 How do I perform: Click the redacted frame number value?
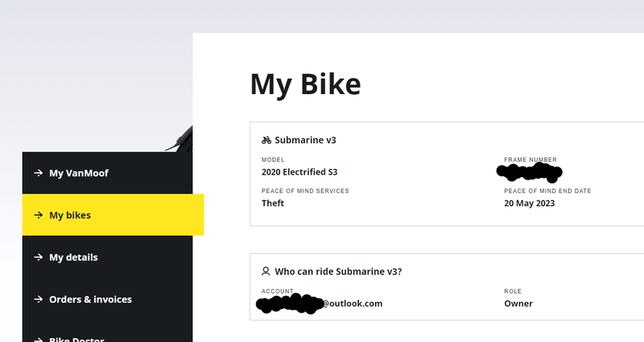click(x=529, y=172)
